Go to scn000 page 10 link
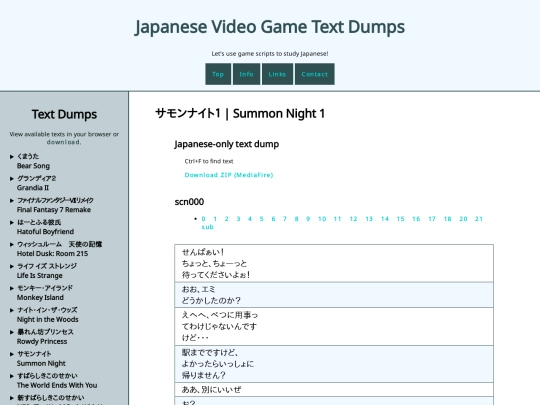The width and height of the screenshot is (540, 405). click(x=322, y=219)
